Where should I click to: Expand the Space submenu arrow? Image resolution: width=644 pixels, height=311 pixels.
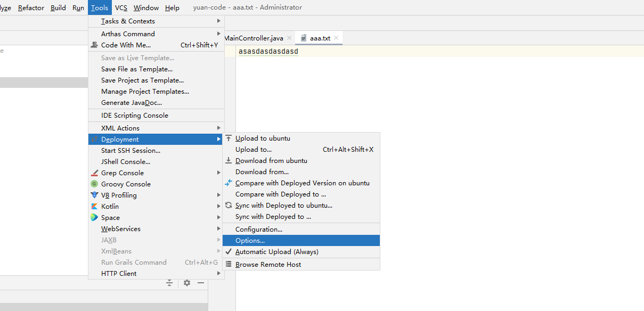click(218, 217)
